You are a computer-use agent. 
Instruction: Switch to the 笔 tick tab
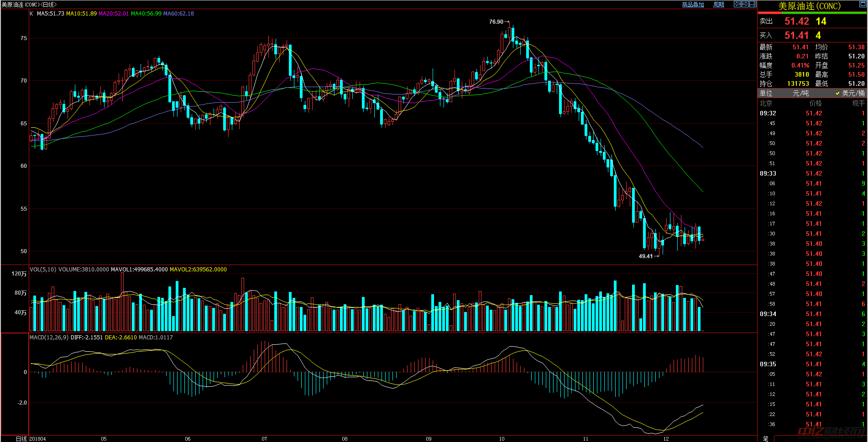(765, 438)
